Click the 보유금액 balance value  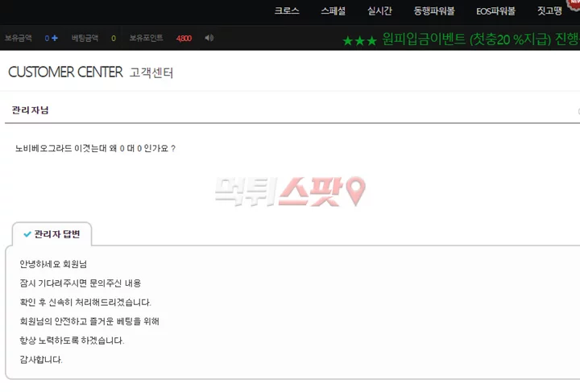tap(47, 39)
